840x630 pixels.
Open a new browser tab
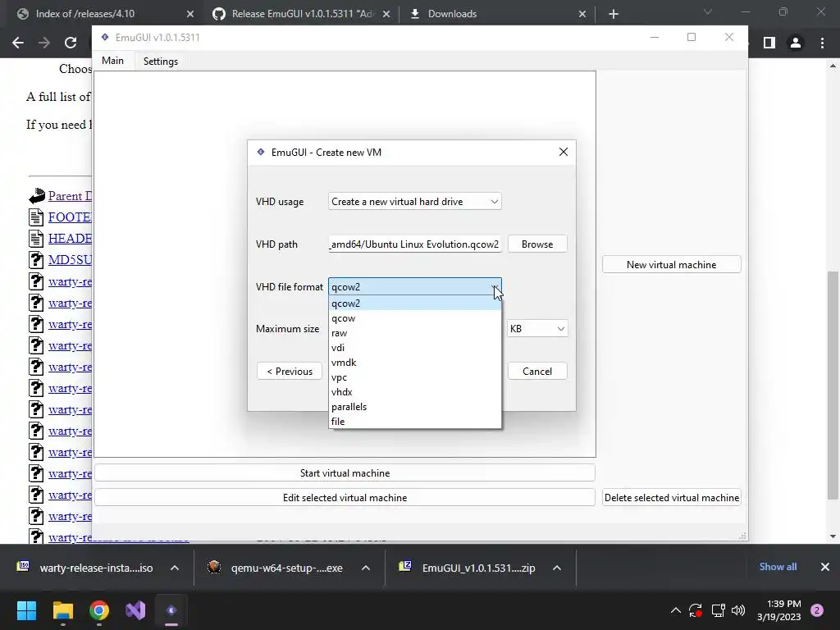tap(614, 14)
